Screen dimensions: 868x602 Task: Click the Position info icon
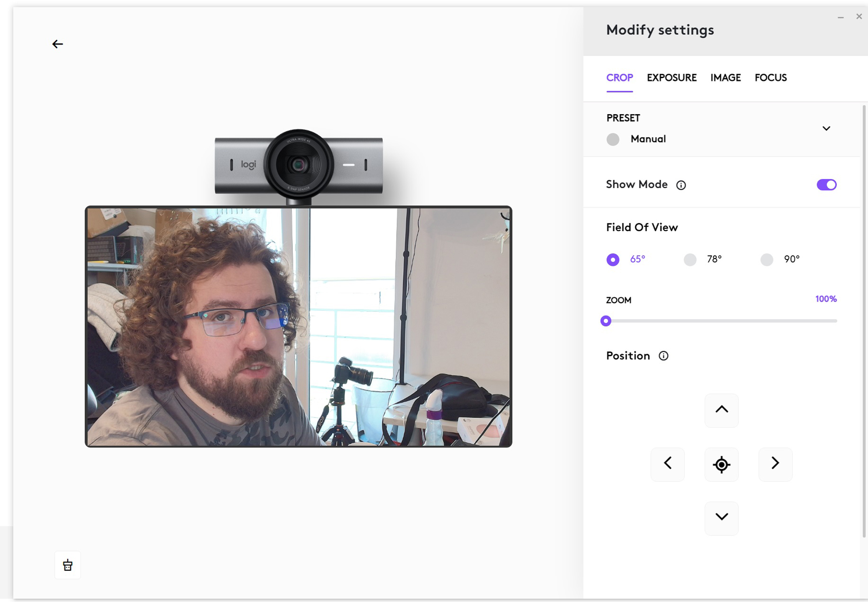point(663,356)
